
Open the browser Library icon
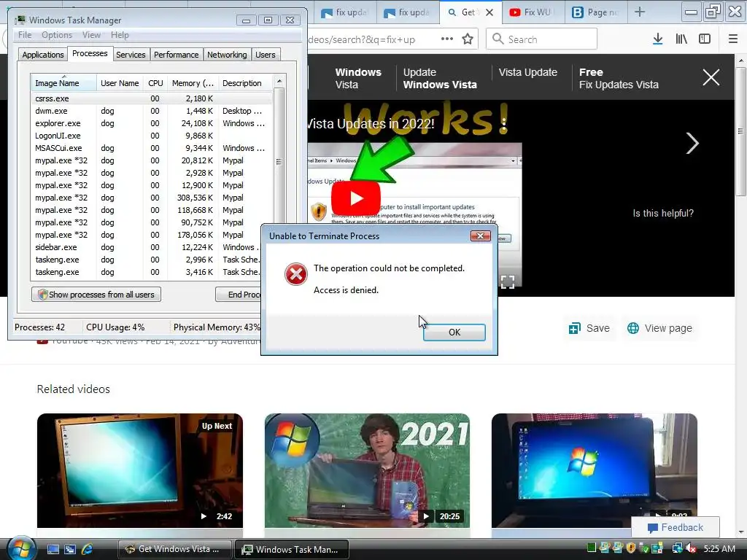(x=681, y=39)
